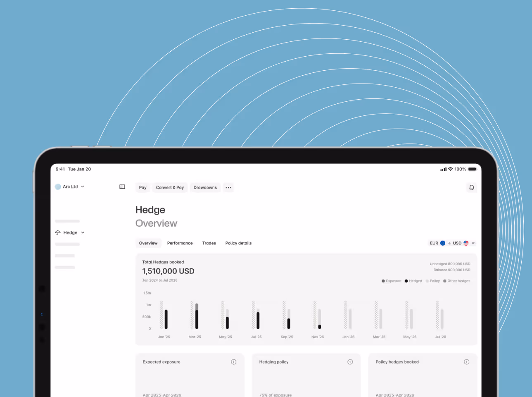The height and width of the screenshot is (397, 532).
Task: Click the Expected exposure card title
Action: 161,362
